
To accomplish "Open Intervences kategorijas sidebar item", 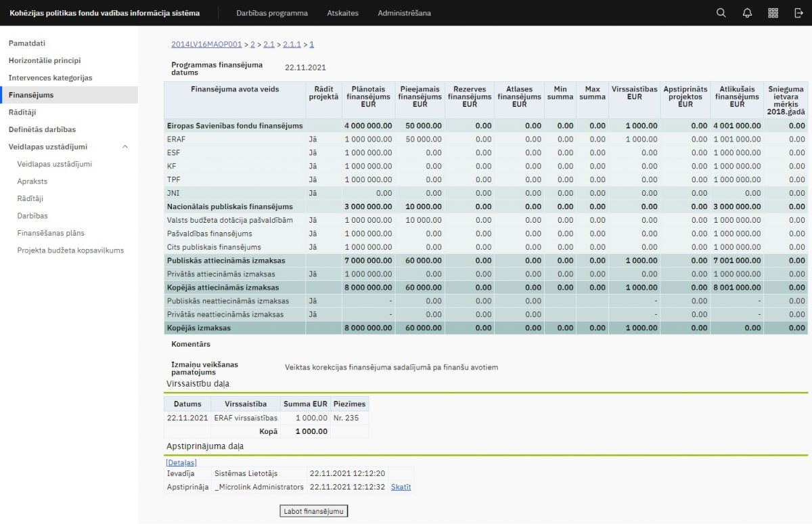I will [50, 78].
